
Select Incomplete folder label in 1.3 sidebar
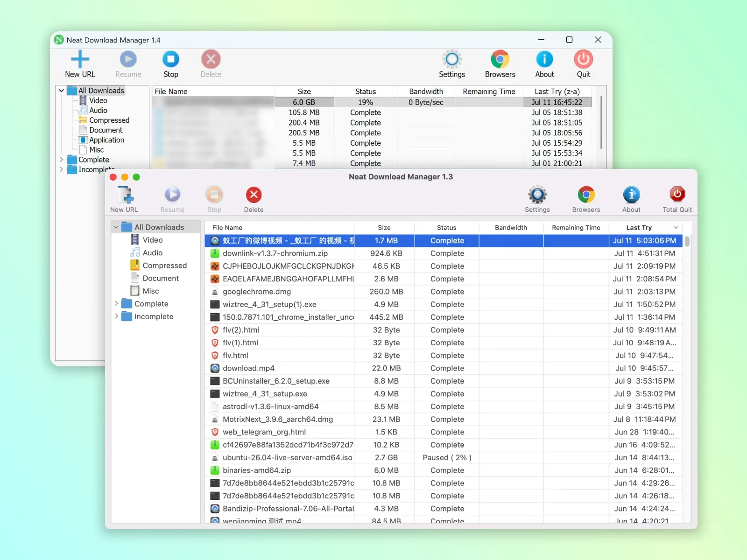pos(154,316)
